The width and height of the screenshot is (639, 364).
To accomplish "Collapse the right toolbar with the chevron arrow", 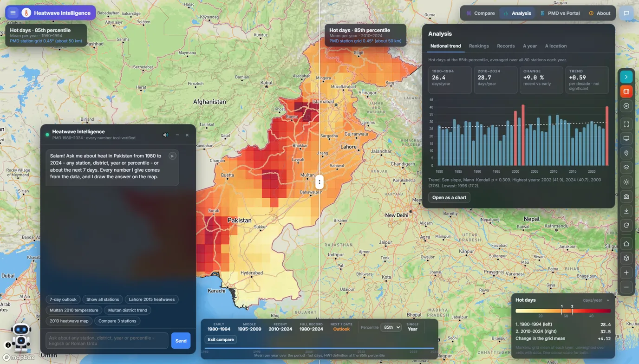I will click(626, 77).
